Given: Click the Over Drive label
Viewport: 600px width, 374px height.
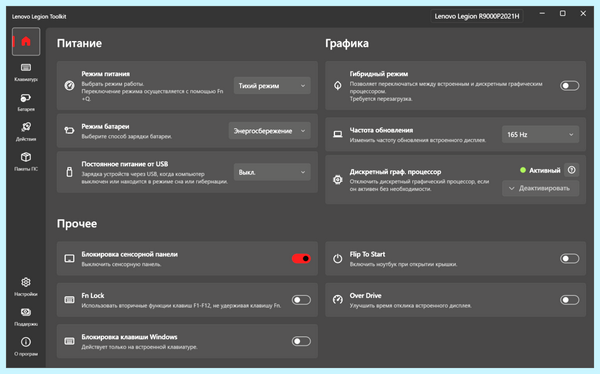Looking at the screenshot, I should click(365, 296).
